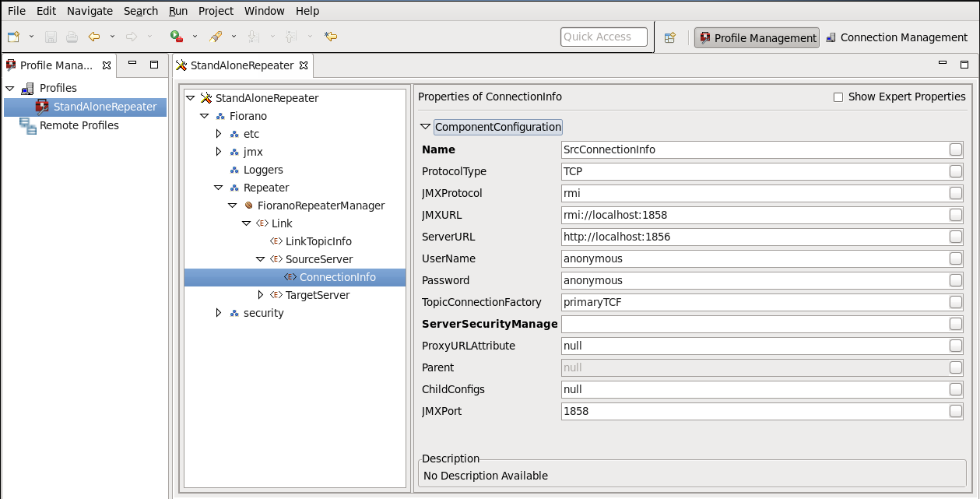Open the Search menu
The height and width of the screenshot is (499, 980).
tap(141, 11)
